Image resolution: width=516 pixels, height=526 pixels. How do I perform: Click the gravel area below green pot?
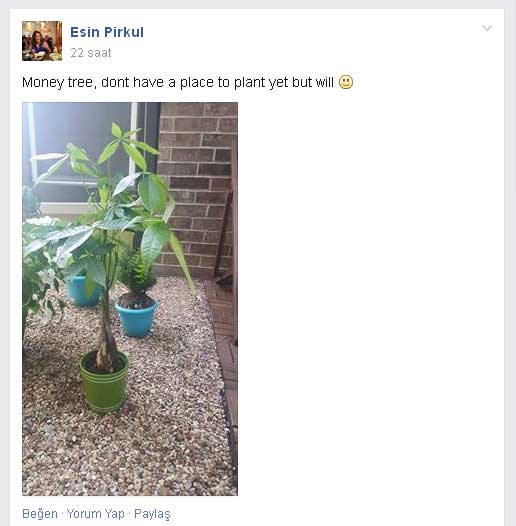tap(127, 453)
